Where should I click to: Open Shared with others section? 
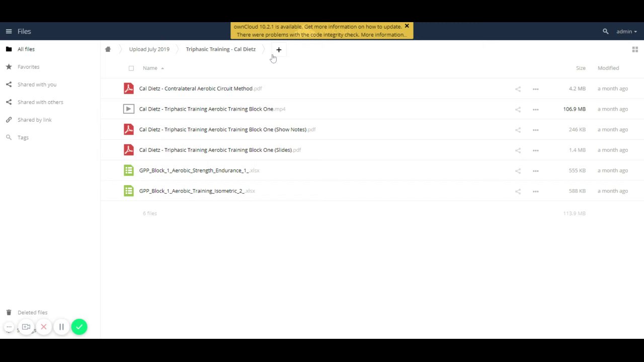pos(40,102)
